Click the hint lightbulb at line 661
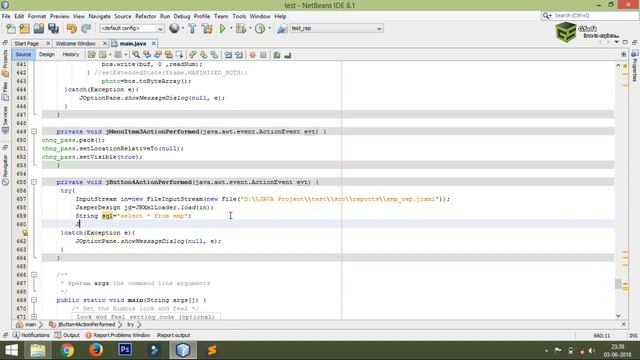640x360 pixels. click(25, 233)
